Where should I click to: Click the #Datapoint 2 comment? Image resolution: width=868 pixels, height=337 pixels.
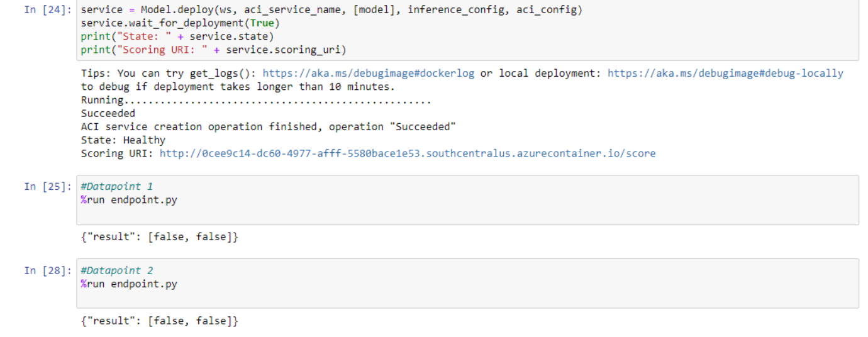117,271
